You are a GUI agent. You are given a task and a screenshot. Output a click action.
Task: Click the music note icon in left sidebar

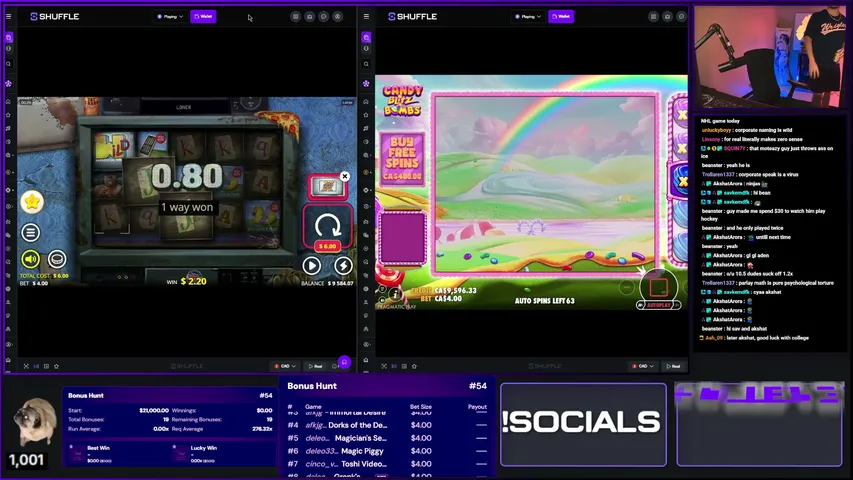coord(8,128)
